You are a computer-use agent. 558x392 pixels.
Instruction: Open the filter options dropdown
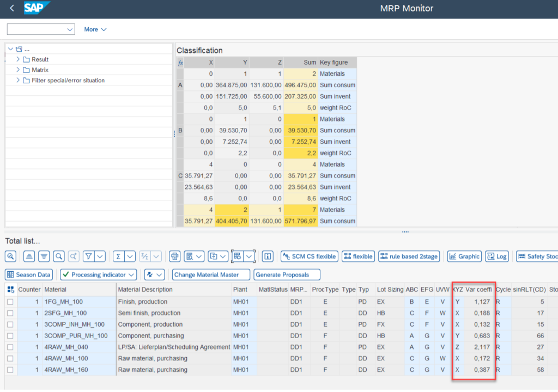pos(100,256)
